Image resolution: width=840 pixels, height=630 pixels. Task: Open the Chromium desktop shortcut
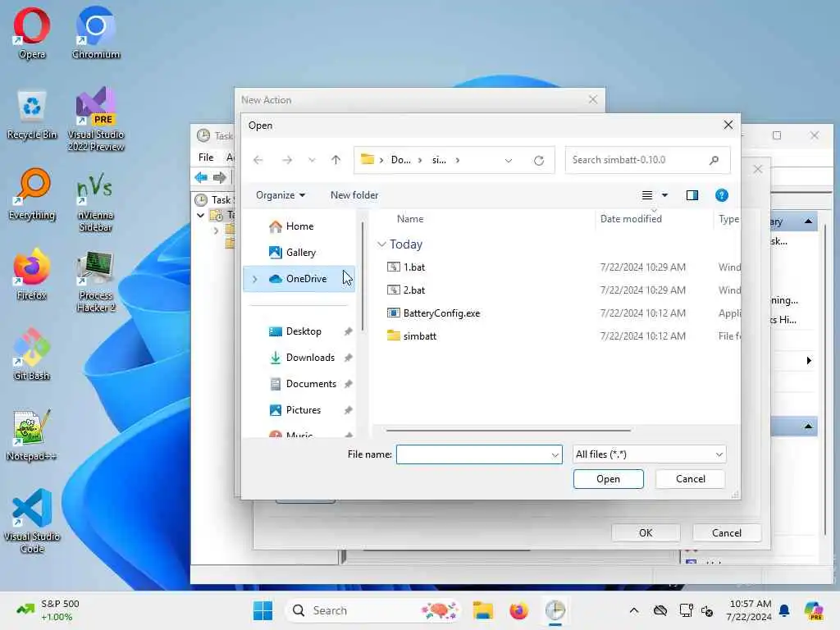96,32
